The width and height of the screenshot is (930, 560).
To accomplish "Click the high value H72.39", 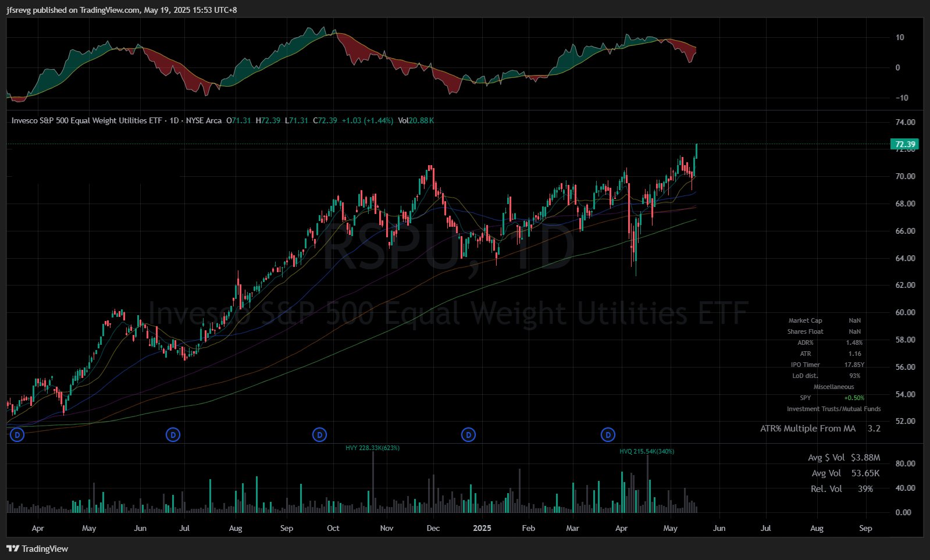I will [268, 120].
